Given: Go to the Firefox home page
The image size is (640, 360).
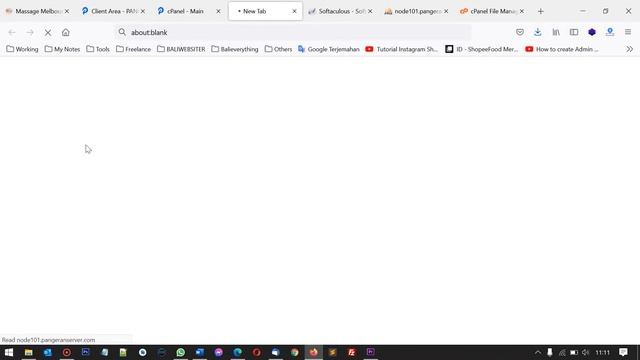Looking at the screenshot, I should [x=66, y=32].
